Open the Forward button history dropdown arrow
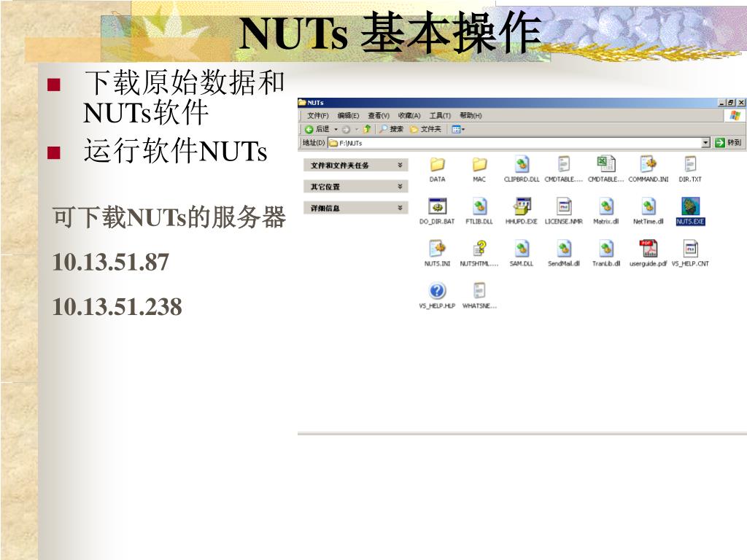Image resolution: width=747 pixels, height=560 pixels. click(356, 130)
